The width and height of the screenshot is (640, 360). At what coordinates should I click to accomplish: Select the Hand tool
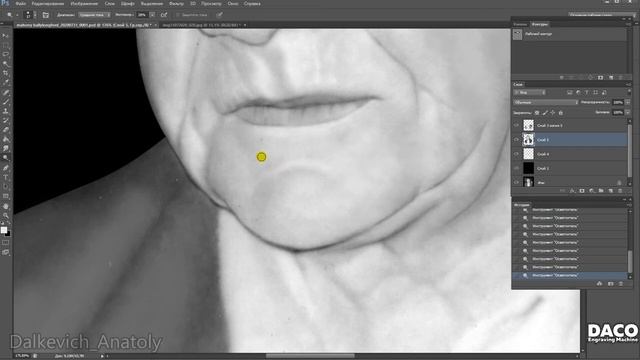[6, 206]
